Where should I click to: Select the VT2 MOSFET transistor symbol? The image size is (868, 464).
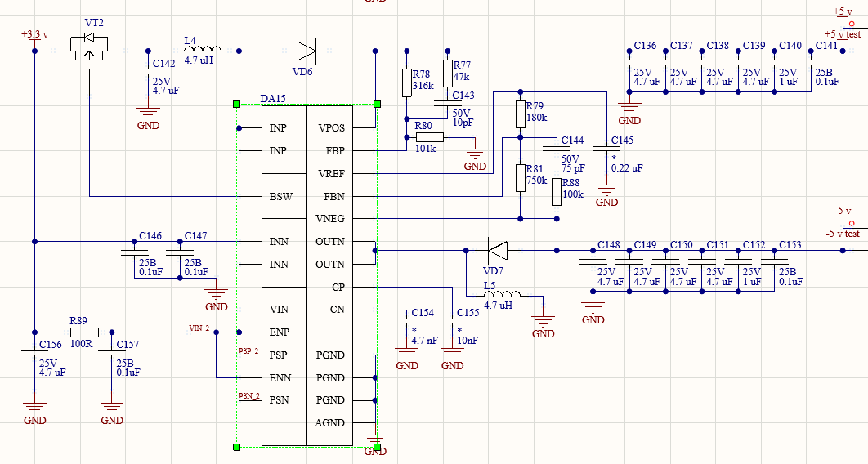89,52
